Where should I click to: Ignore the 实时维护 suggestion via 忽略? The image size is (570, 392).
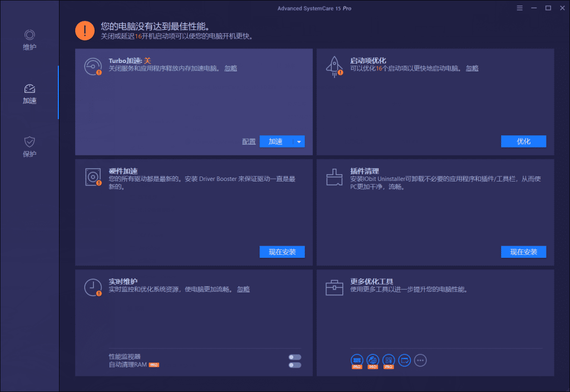(x=243, y=290)
